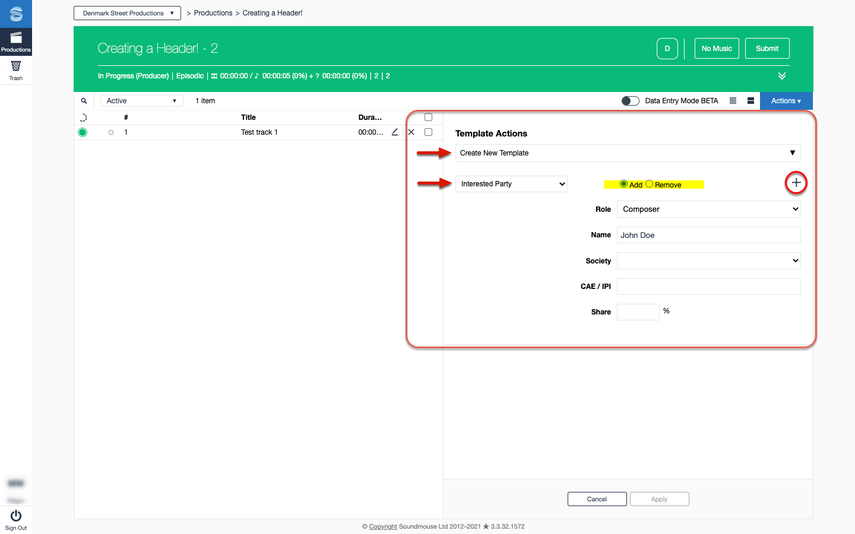Sort by the Title column header
The width and height of the screenshot is (855, 534).
pyautogui.click(x=248, y=117)
